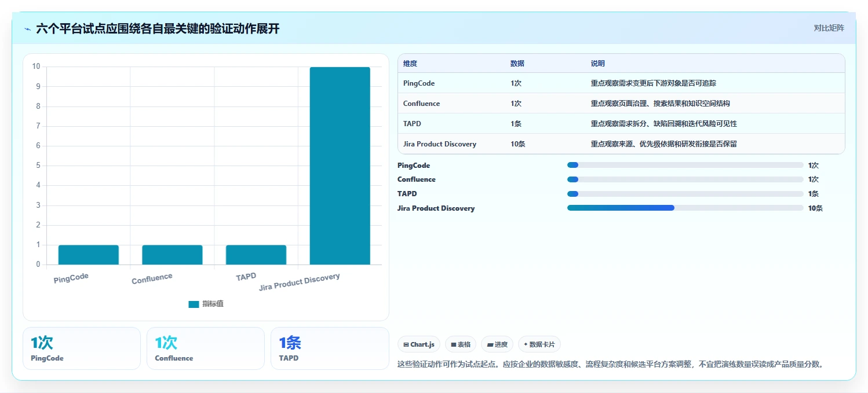Click the footnote paragraph starting 这些验证动作

pos(611,364)
